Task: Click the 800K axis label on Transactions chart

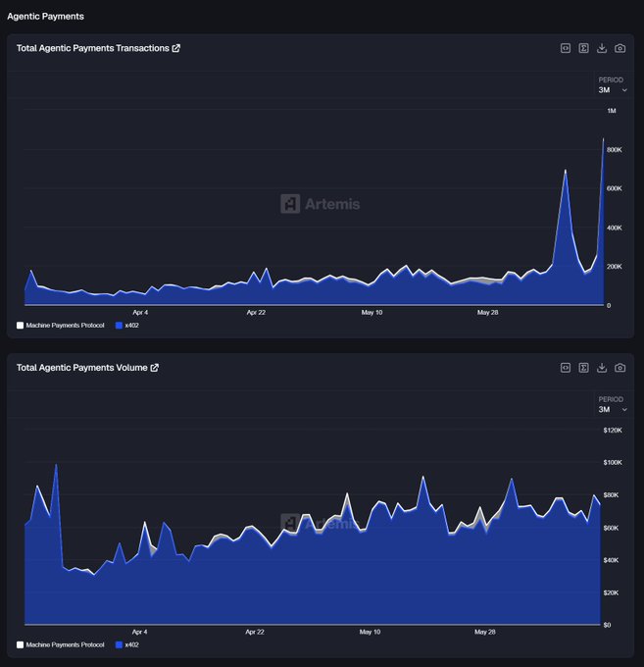Action: point(615,150)
